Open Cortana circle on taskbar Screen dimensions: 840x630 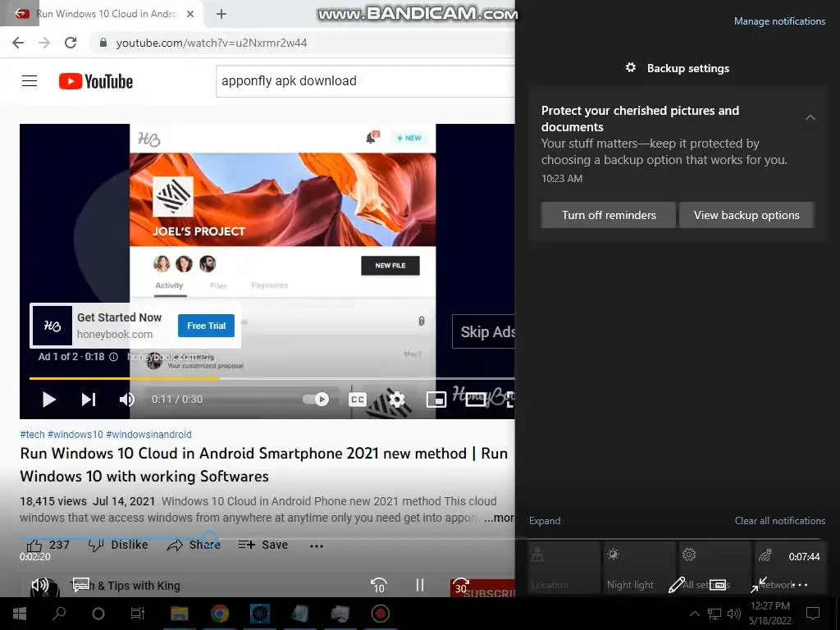98,614
